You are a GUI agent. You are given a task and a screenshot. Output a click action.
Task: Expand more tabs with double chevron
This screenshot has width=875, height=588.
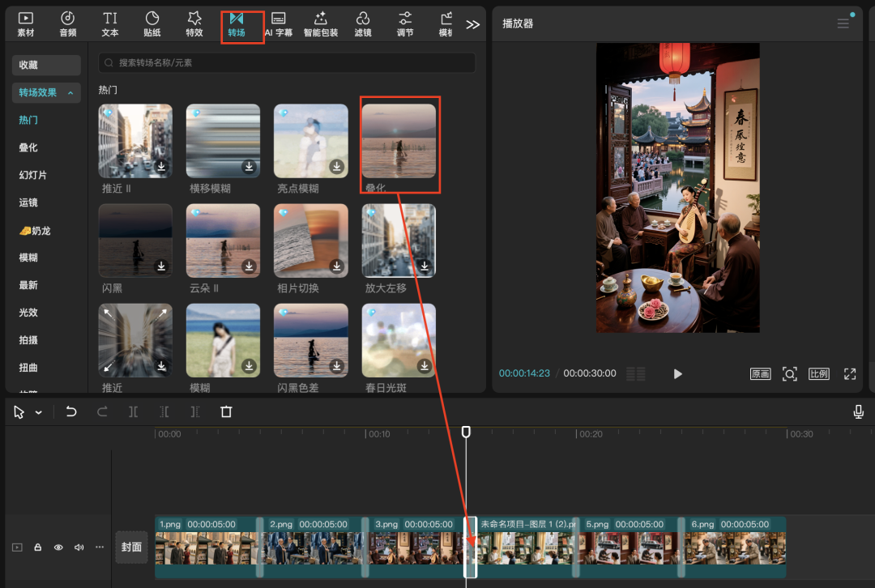click(x=473, y=24)
